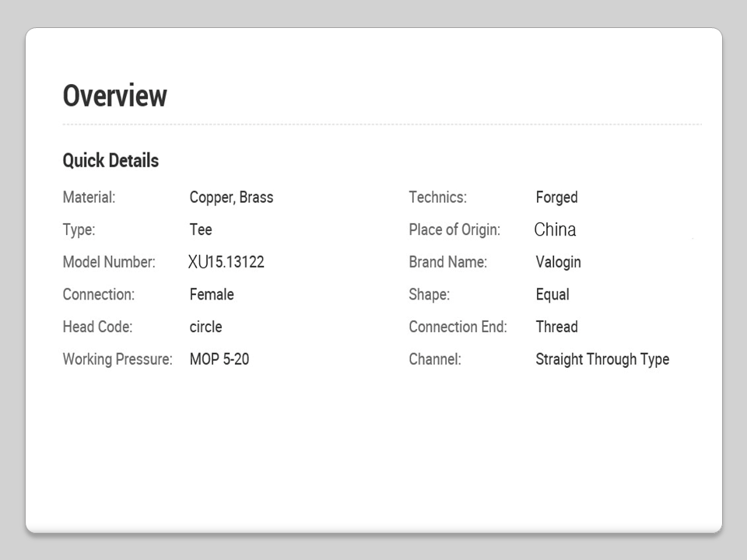Click the Head Code value circle
747x560 pixels.
205,327
